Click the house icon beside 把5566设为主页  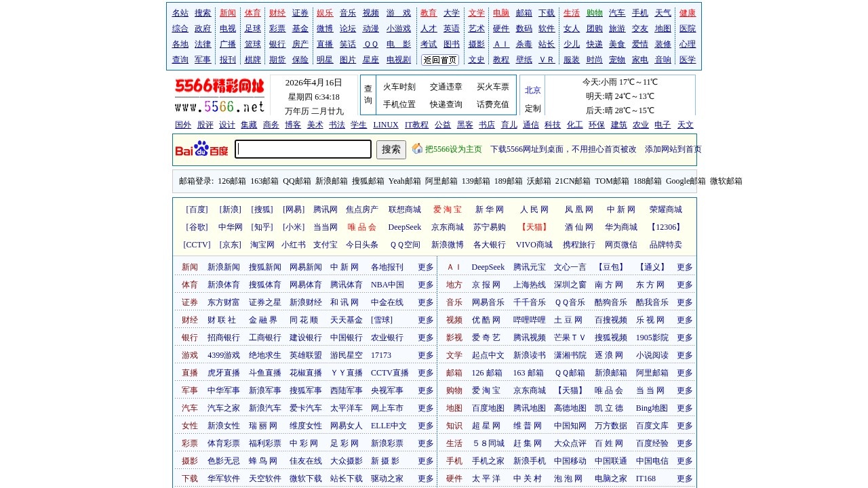coord(417,149)
